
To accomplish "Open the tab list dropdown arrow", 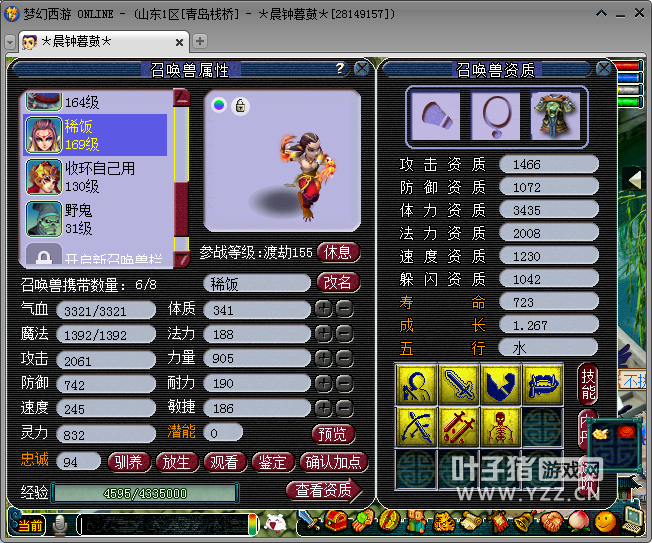I will click(x=10, y=42).
